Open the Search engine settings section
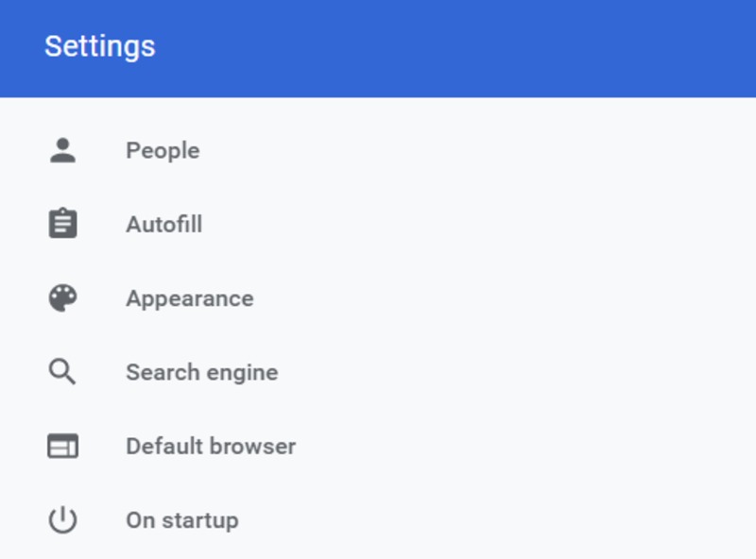Viewport: 756px width, 559px height. tap(201, 371)
